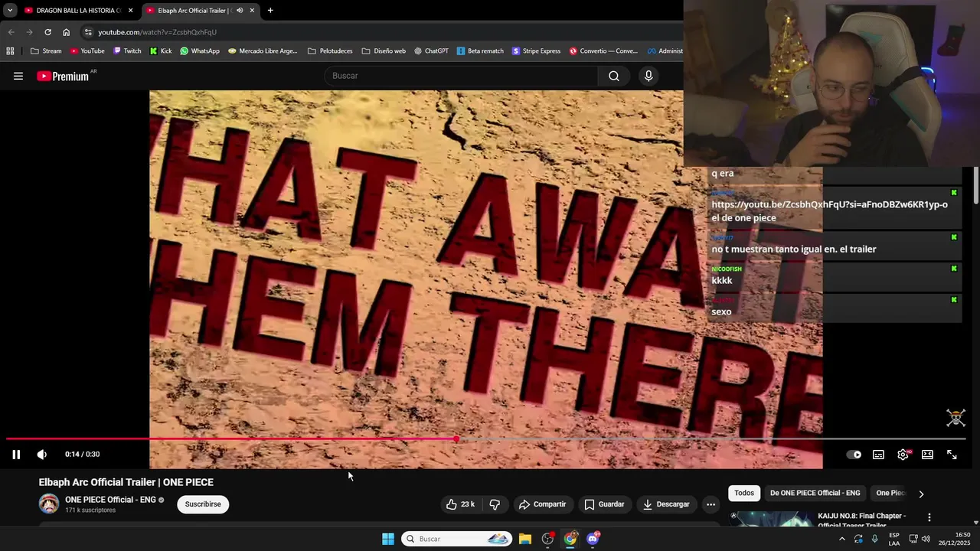Viewport: 980px width, 551px height.
Task: Exit fullscreen with the arrows icon
Action: (952, 455)
